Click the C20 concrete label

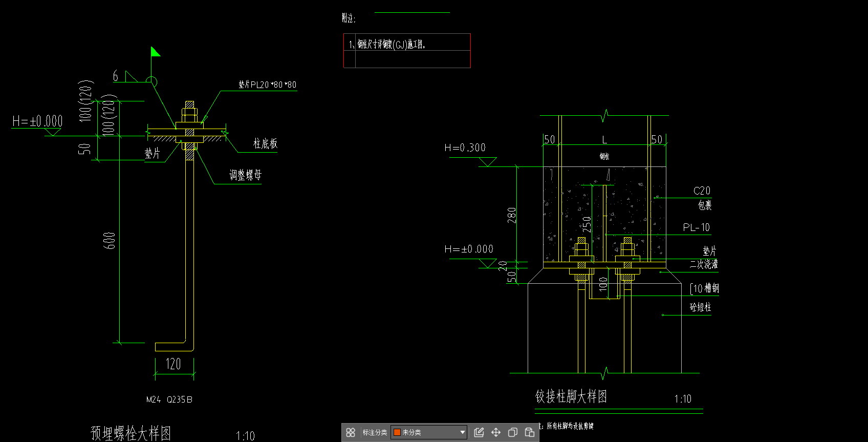(702, 191)
